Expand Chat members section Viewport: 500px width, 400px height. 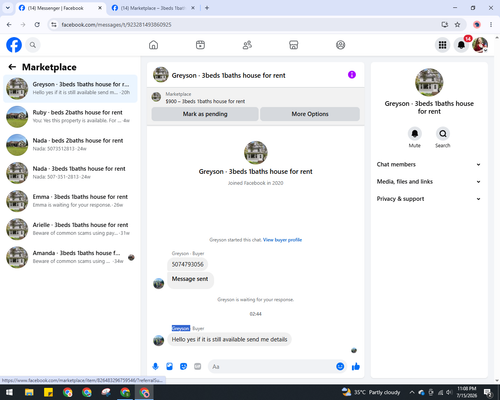point(429,164)
